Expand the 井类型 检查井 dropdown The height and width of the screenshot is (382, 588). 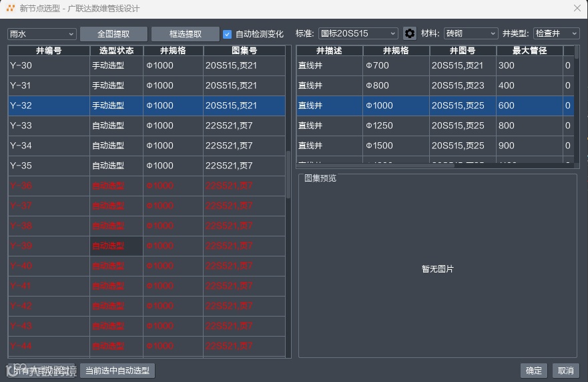(x=556, y=33)
